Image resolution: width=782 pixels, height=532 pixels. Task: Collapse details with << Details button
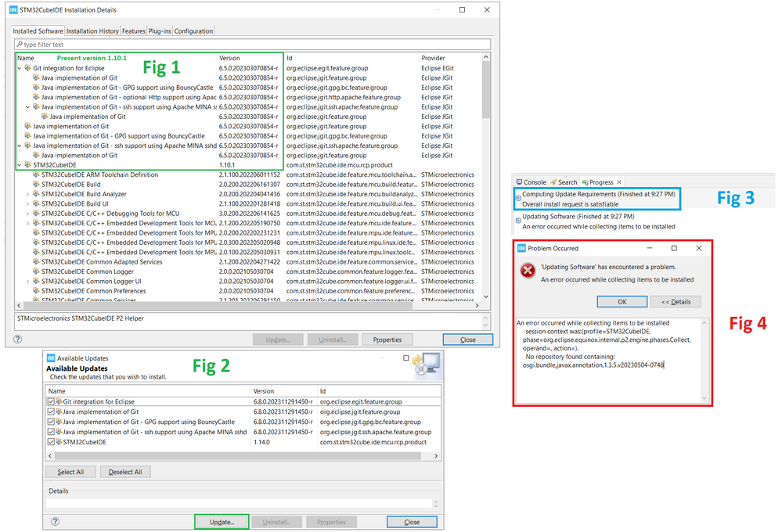click(x=676, y=302)
